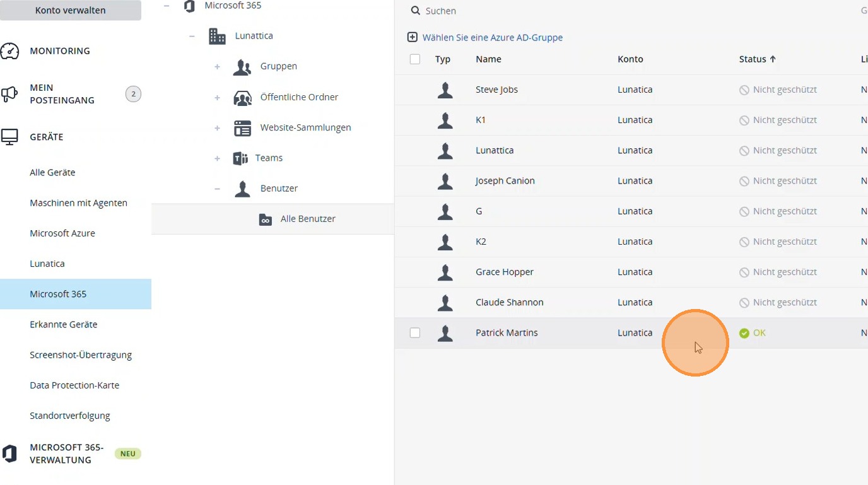Click the plus icon beside Azure AD-Gruppe

click(413, 37)
